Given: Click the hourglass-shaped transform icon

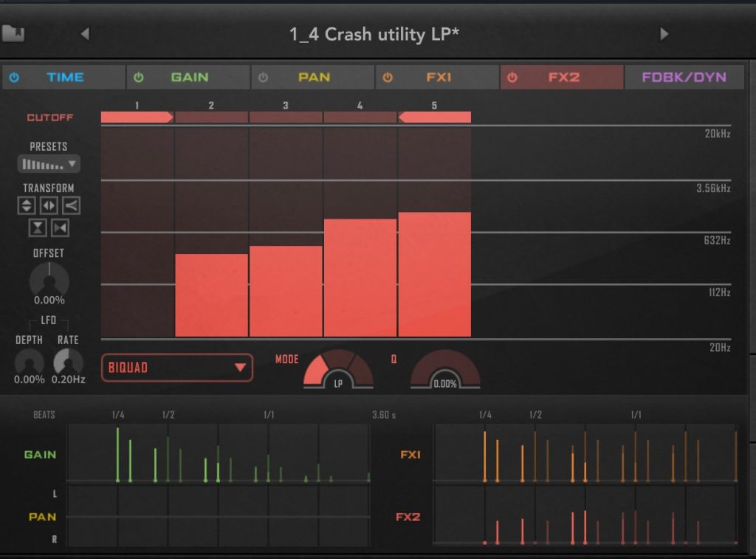Looking at the screenshot, I should point(38,227).
